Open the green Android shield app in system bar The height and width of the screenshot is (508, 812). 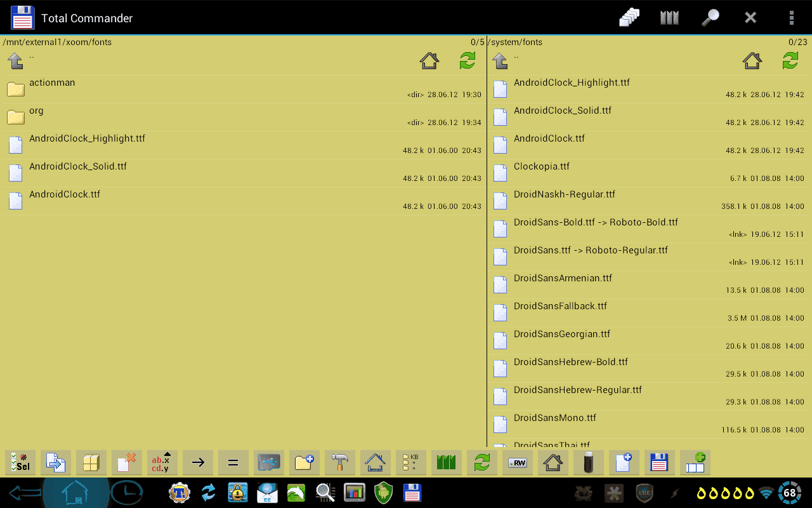(384, 493)
